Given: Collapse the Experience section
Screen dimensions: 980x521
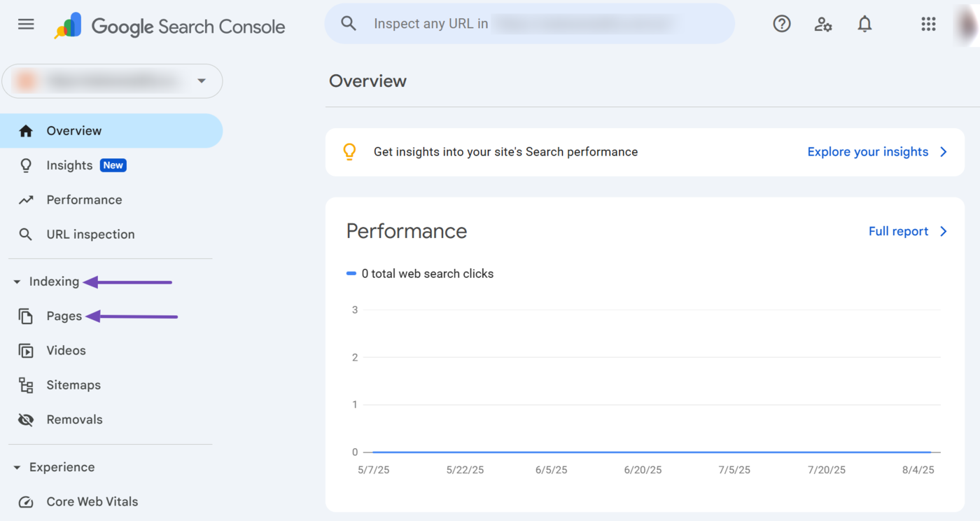Looking at the screenshot, I should point(17,468).
